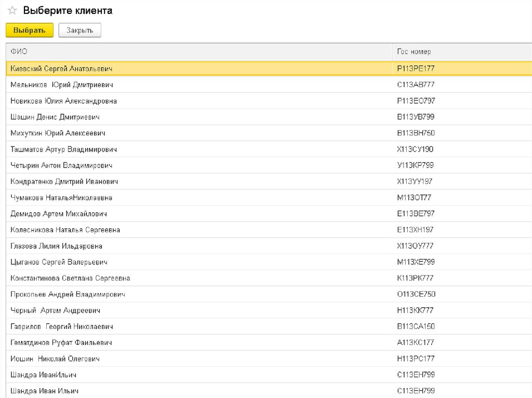Click plate number Х113СУ190
The width and height of the screenshot is (532, 398).
click(x=415, y=149)
